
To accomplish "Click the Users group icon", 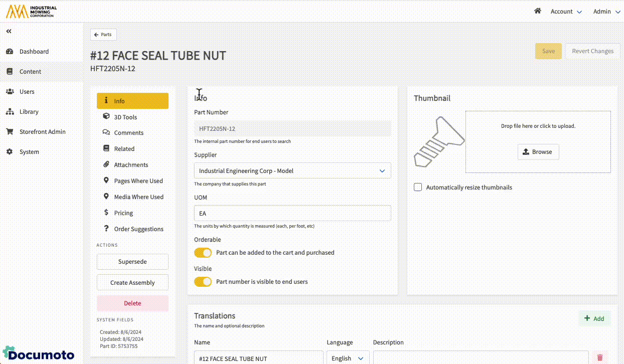I will coord(10,92).
